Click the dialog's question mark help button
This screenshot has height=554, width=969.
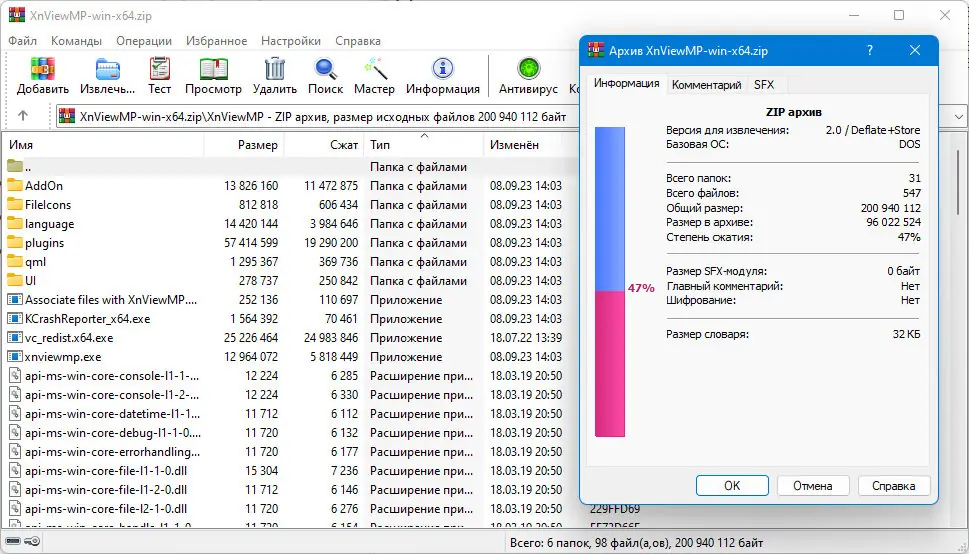(x=870, y=50)
